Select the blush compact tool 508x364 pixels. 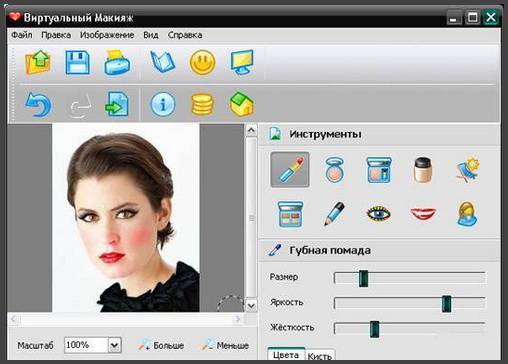click(x=334, y=170)
